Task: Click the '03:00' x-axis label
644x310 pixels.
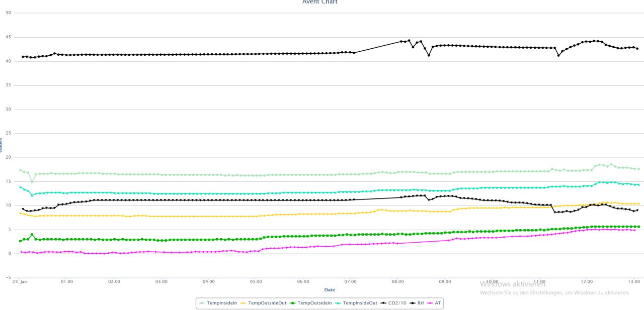Action: [x=162, y=281]
